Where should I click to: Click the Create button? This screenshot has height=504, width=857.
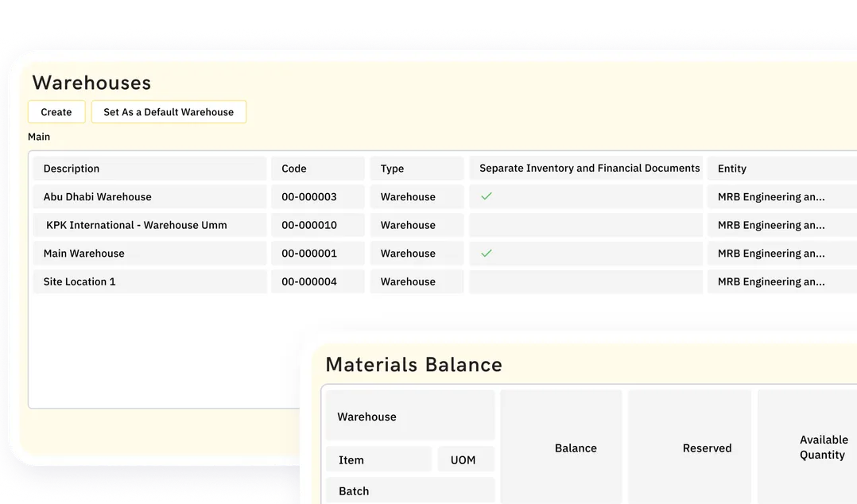click(56, 111)
